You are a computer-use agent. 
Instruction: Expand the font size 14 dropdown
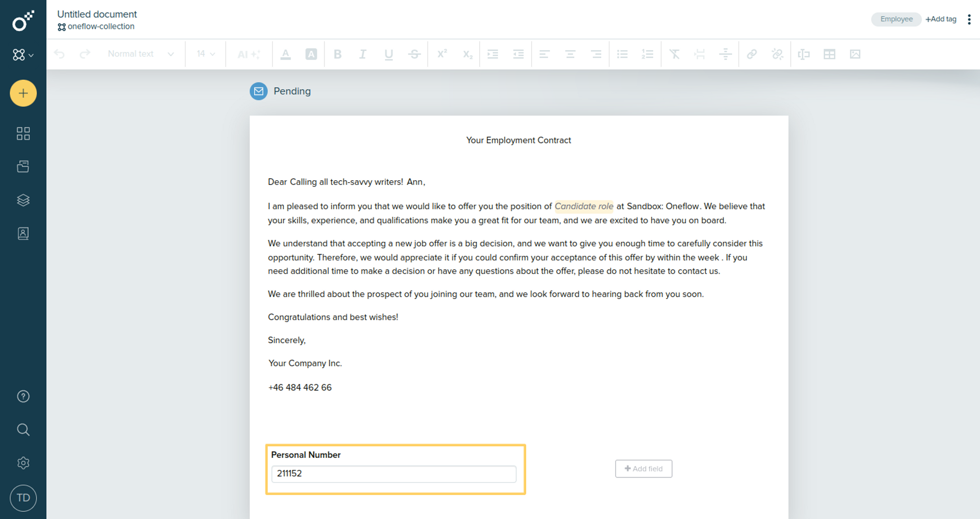click(x=206, y=54)
